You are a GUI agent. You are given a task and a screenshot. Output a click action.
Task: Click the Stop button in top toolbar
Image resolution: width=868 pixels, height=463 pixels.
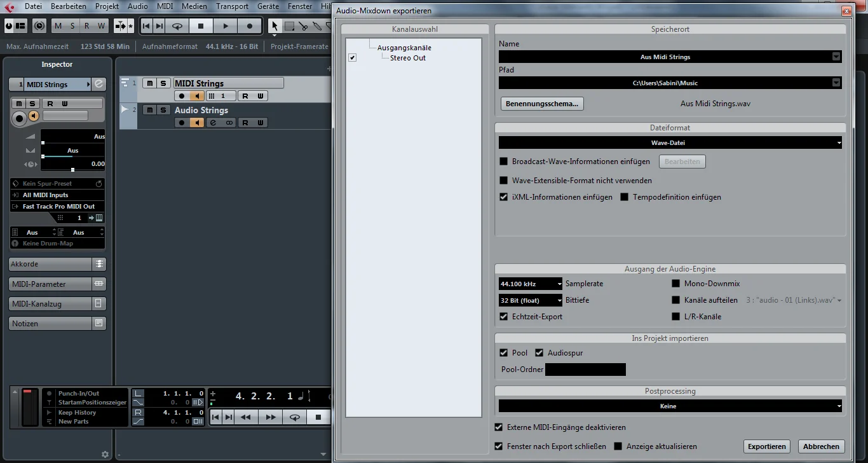tap(201, 26)
